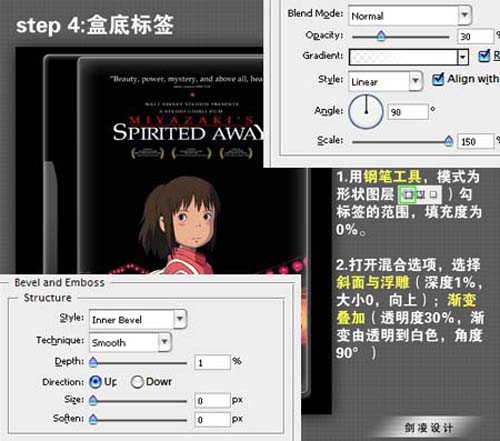Click the Depth slider handle
The width and height of the screenshot is (500, 441).
(x=93, y=362)
